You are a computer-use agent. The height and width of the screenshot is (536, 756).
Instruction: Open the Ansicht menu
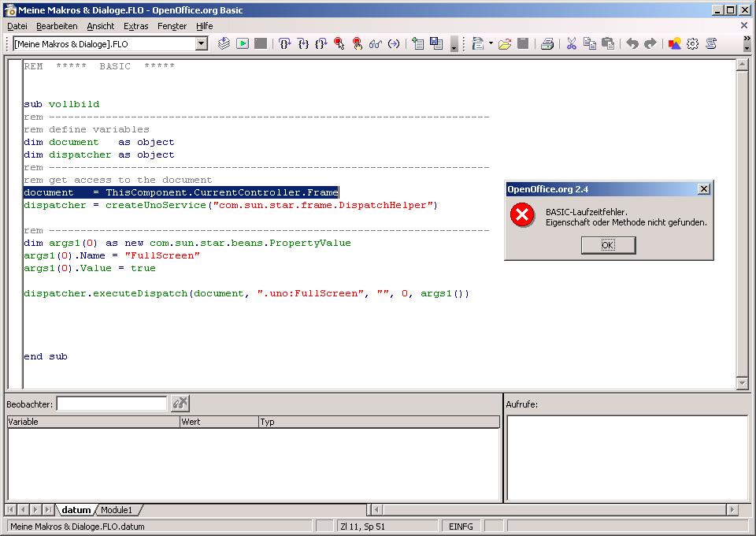tap(100, 26)
